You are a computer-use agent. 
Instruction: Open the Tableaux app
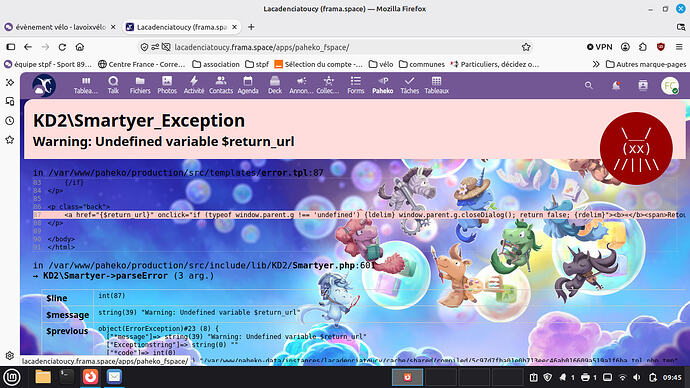[x=437, y=85]
